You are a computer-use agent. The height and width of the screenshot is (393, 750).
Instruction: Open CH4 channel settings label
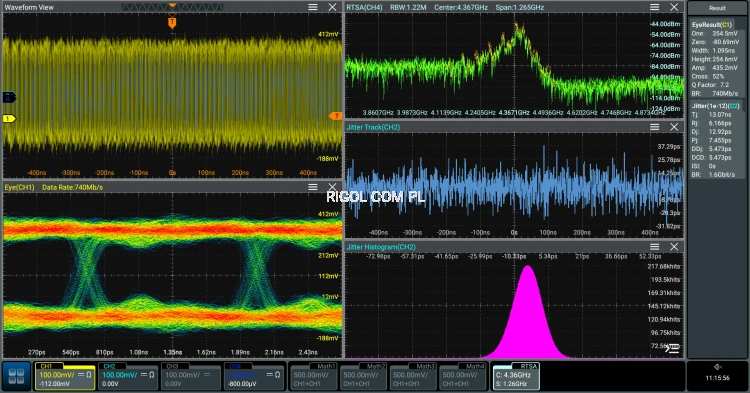coord(235,366)
